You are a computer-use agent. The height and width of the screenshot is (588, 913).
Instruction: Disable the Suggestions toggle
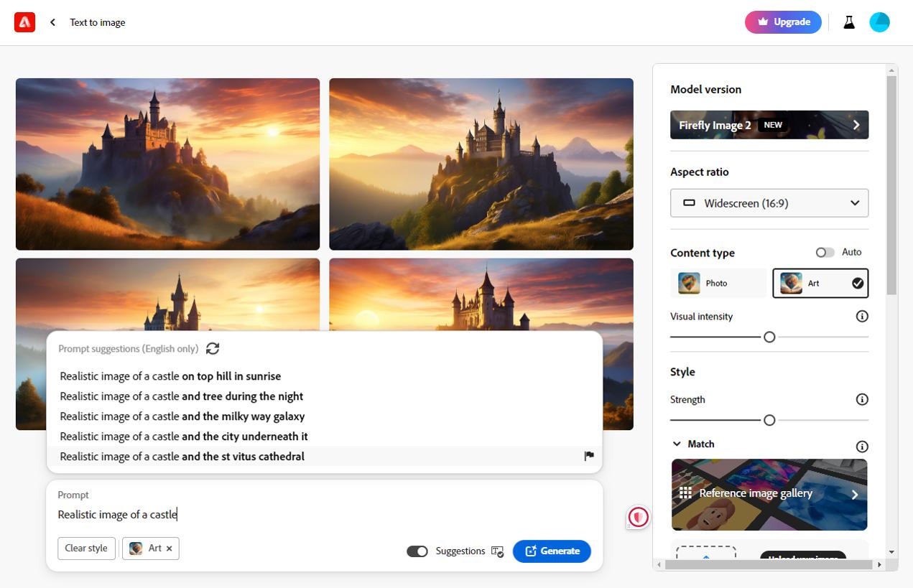coord(417,551)
